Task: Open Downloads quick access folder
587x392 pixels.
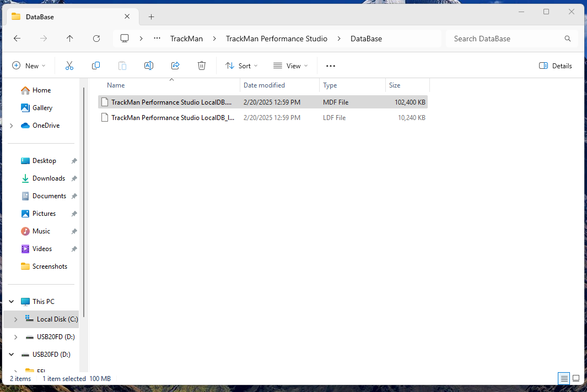Action: click(x=43, y=178)
